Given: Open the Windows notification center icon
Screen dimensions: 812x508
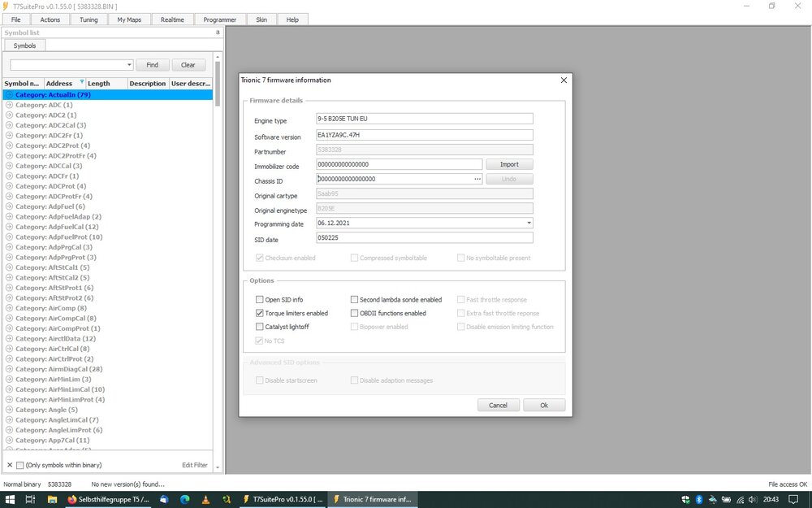Looking at the screenshot, I should pyautogui.click(x=793, y=500).
